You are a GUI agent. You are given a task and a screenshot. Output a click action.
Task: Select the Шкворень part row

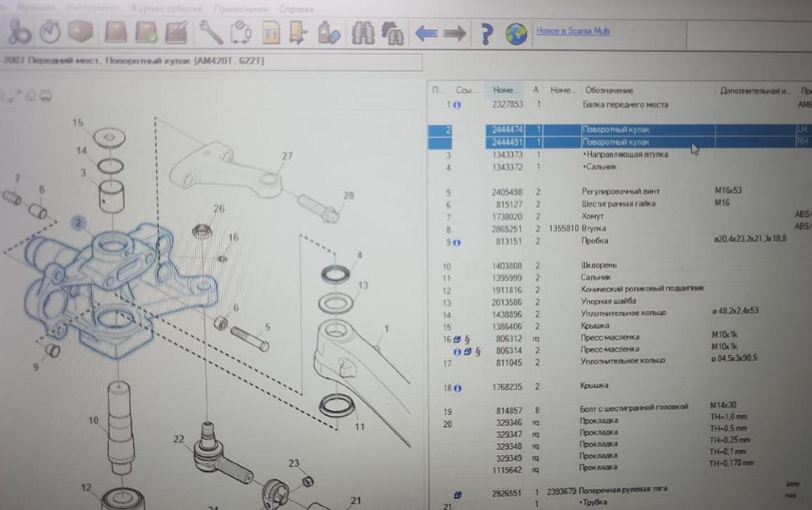click(599, 266)
